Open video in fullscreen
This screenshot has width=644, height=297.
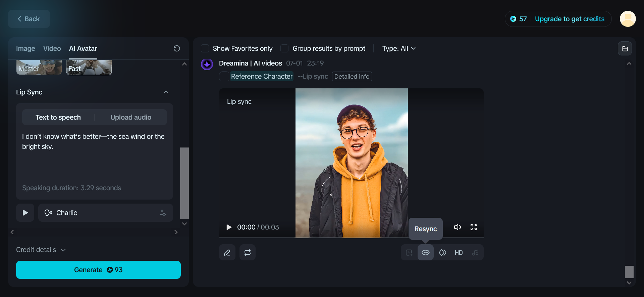[x=474, y=227]
